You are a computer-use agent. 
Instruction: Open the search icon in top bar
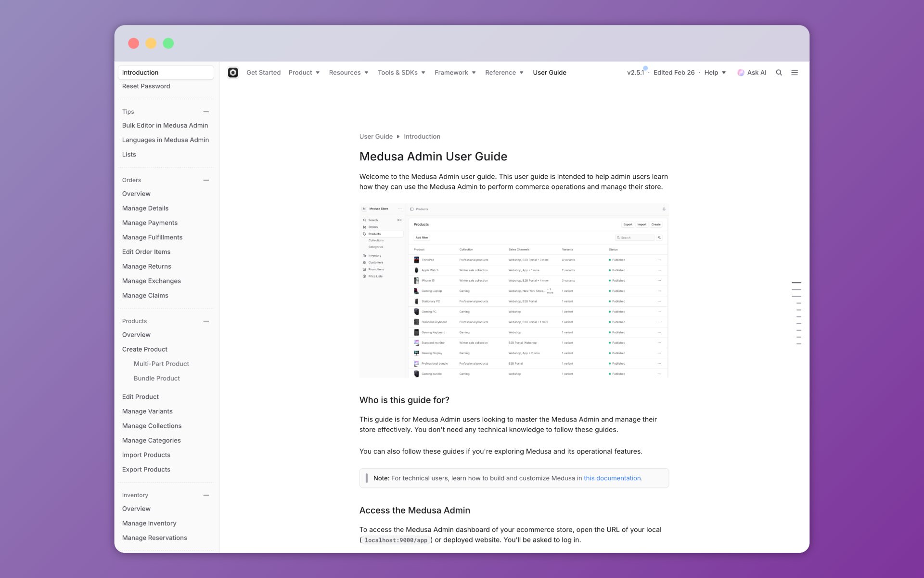point(779,73)
